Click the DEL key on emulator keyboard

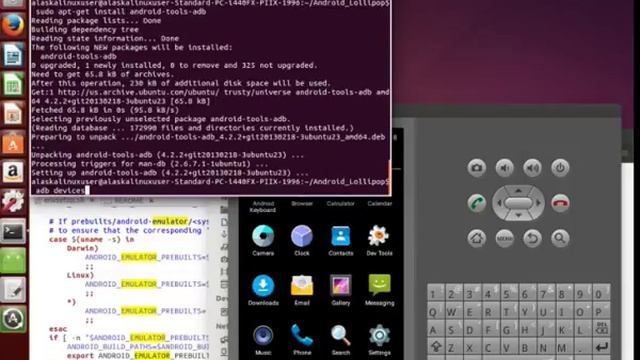(x=601, y=329)
